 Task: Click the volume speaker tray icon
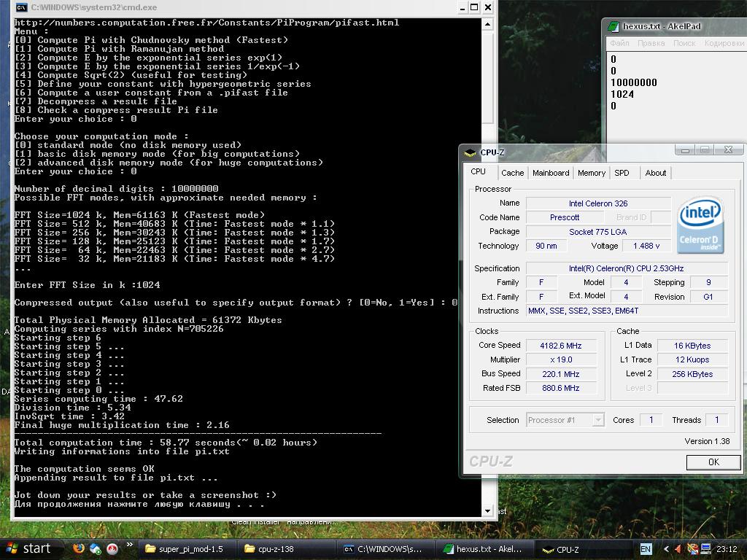[x=678, y=549]
